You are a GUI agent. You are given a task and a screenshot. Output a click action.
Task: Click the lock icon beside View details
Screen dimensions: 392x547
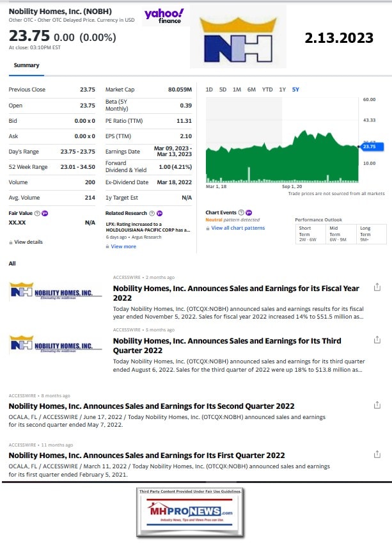(11, 242)
